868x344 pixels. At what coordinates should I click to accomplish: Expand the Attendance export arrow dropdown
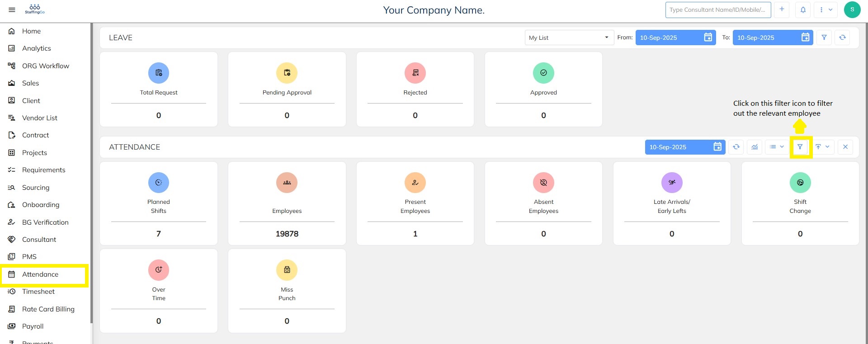click(822, 147)
